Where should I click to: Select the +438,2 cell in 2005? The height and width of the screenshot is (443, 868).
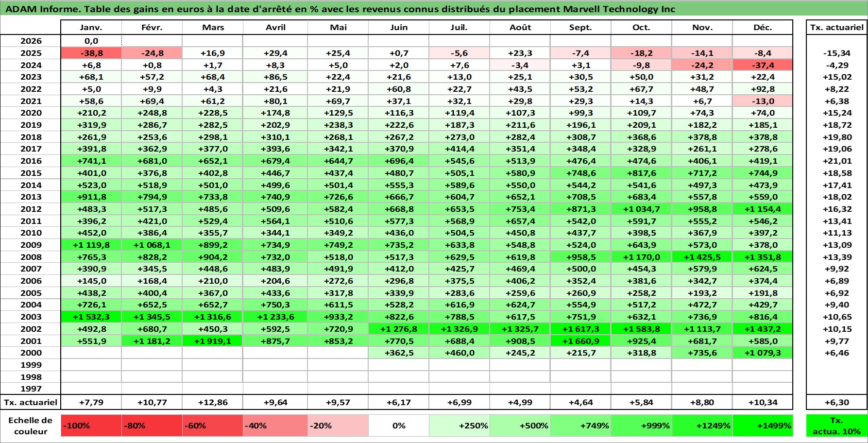[x=91, y=293]
